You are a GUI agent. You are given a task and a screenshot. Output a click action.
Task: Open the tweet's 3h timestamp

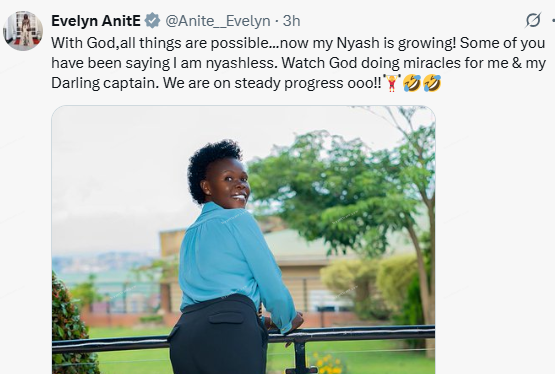coord(292,21)
